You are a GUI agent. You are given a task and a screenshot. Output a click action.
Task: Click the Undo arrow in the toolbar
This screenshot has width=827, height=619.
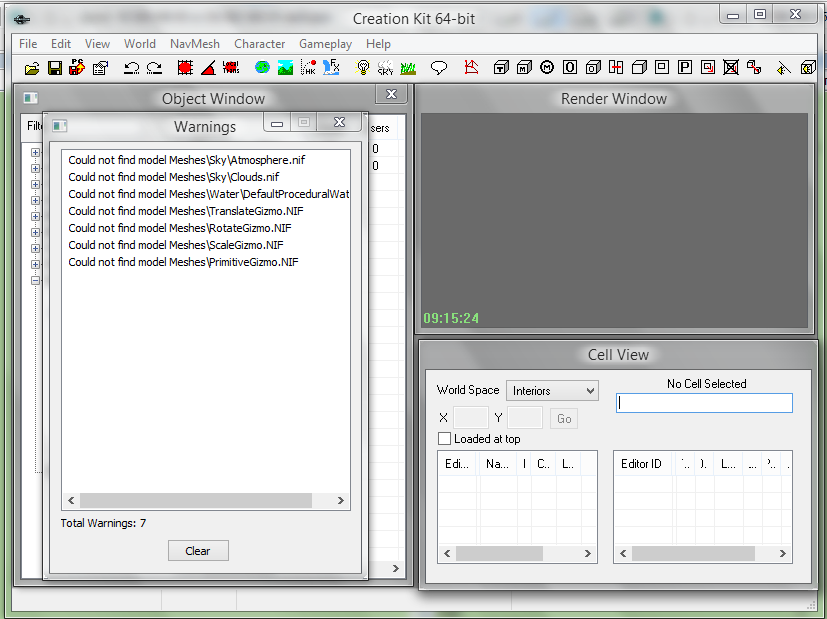coord(131,68)
